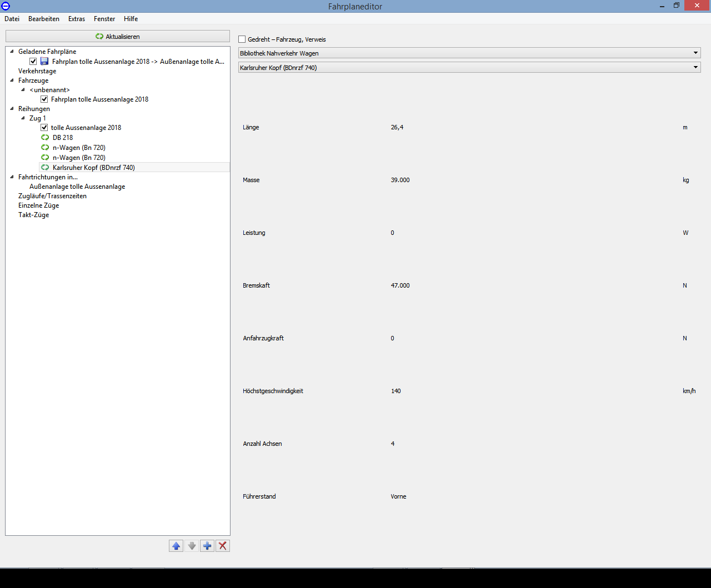Click the blue move-up arrow button
711x588 pixels.
click(x=176, y=546)
